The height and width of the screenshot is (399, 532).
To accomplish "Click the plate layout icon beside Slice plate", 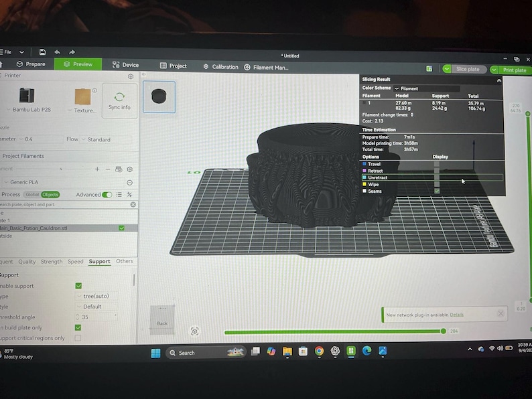I will click(x=429, y=69).
